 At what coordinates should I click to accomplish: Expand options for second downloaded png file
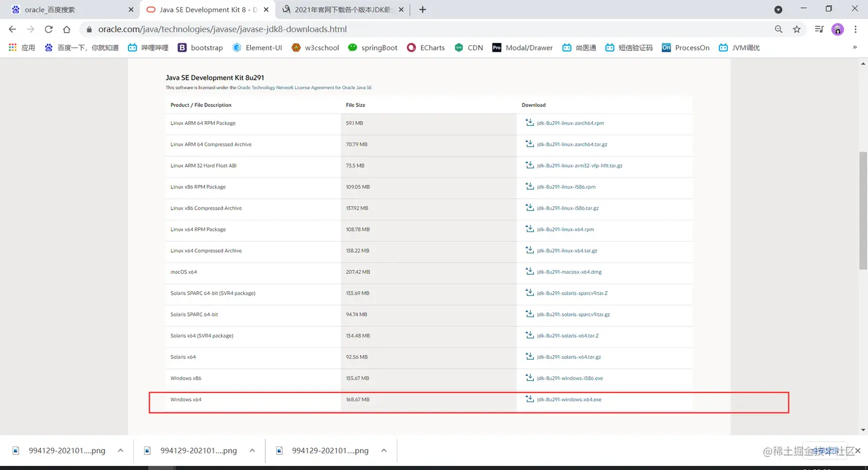pyautogui.click(x=252, y=450)
